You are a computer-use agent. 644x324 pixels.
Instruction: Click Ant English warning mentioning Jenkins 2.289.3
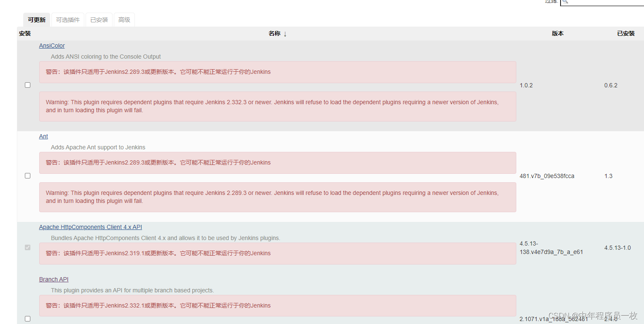(278, 197)
